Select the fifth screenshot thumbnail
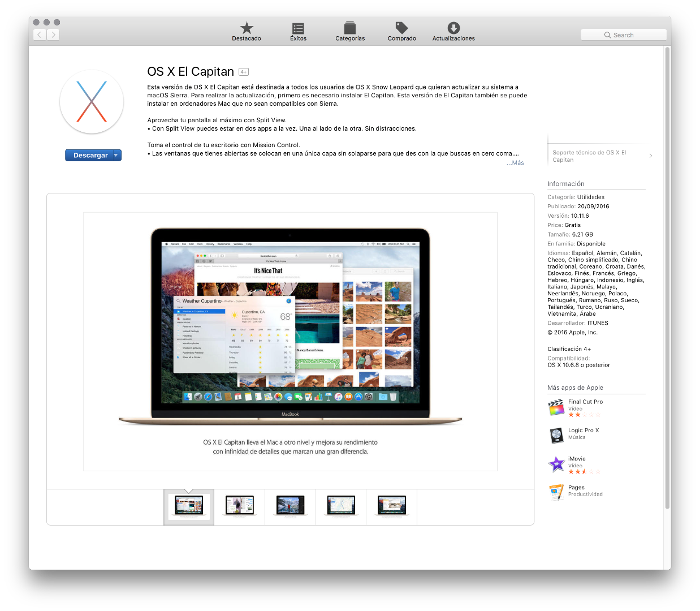Screen dimensions: 700x611 coord(392,506)
